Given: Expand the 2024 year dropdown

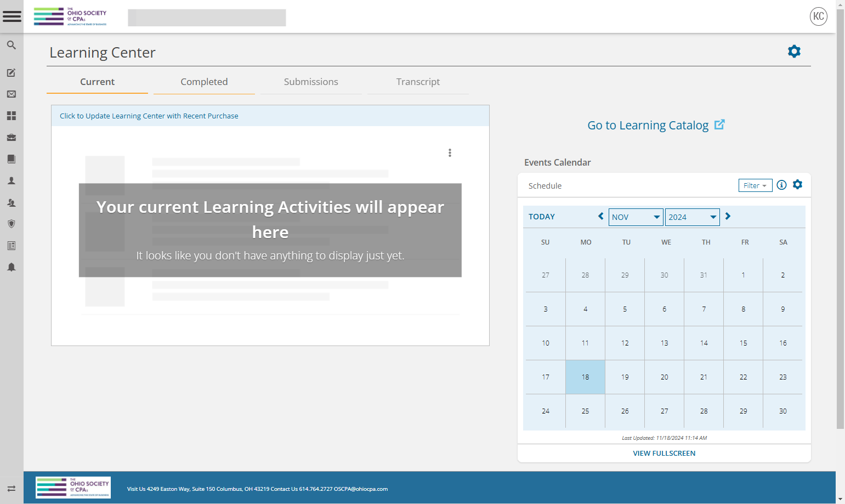Looking at the screenshot, I should click(693, 217).
